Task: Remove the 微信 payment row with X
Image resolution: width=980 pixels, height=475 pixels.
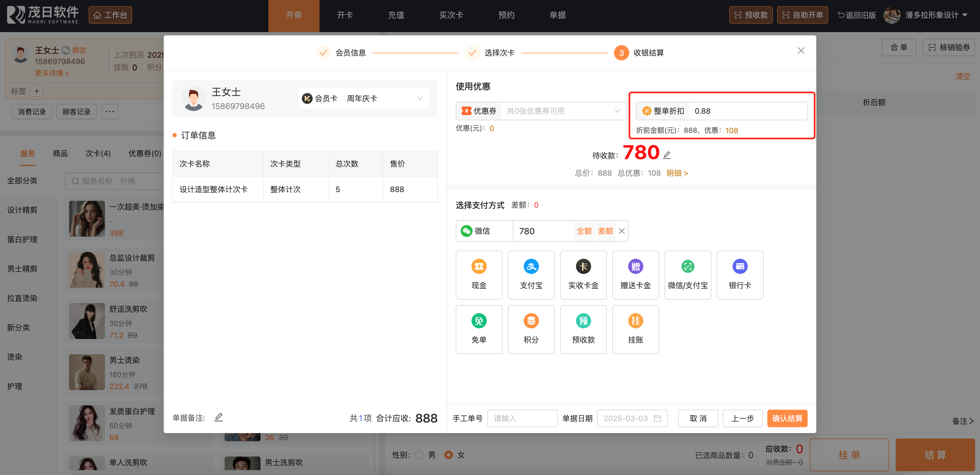Action: pos(622,231)
